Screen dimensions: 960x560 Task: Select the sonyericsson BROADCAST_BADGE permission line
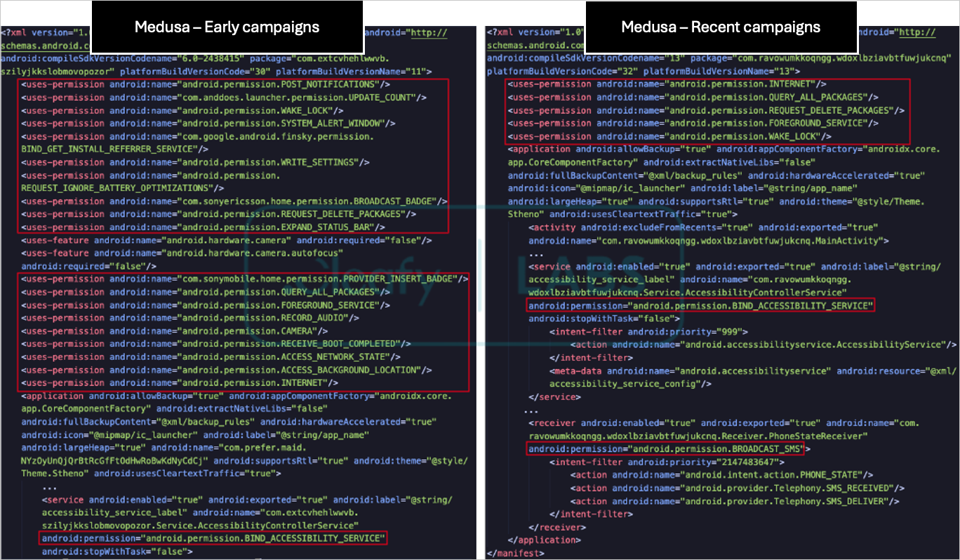tap(234, 201)
